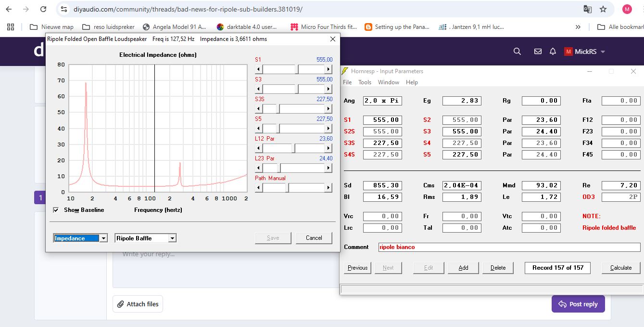Click S1 slider left arrow
Image resolution: width=644 pixels, height=327 pixels.
259,69
